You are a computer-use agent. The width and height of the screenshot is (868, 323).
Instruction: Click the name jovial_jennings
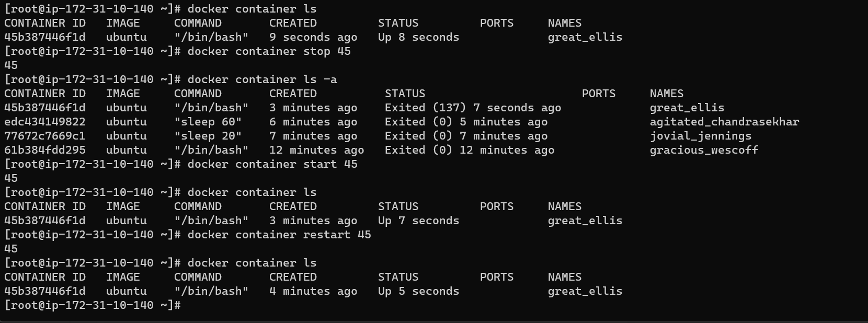(x=701, y=136)
